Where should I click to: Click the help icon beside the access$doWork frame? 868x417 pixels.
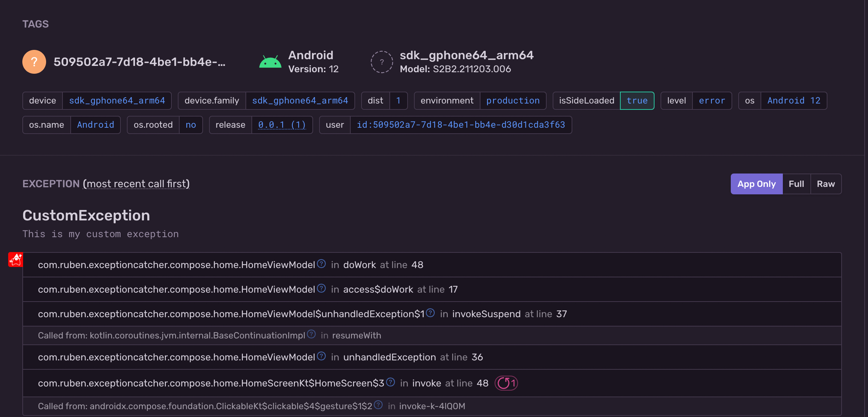click(x=321, y=289)
